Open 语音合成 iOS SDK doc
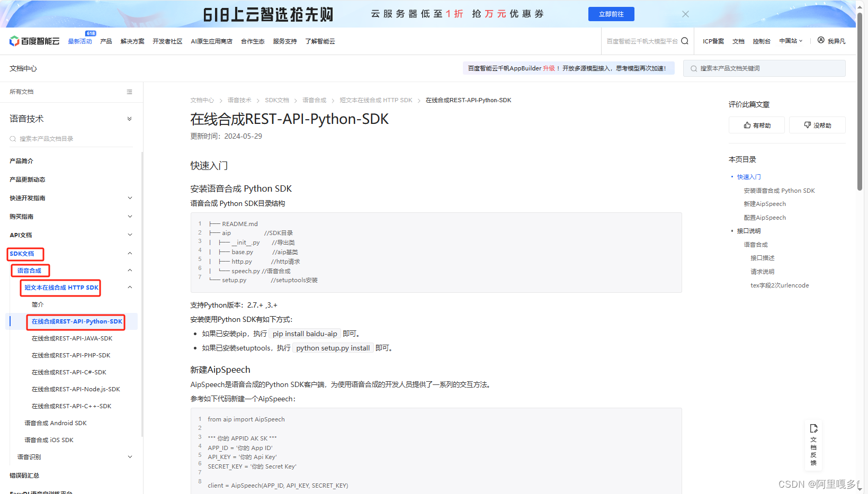Viewport: 868px width, 494px height. (x=49, y=440)
